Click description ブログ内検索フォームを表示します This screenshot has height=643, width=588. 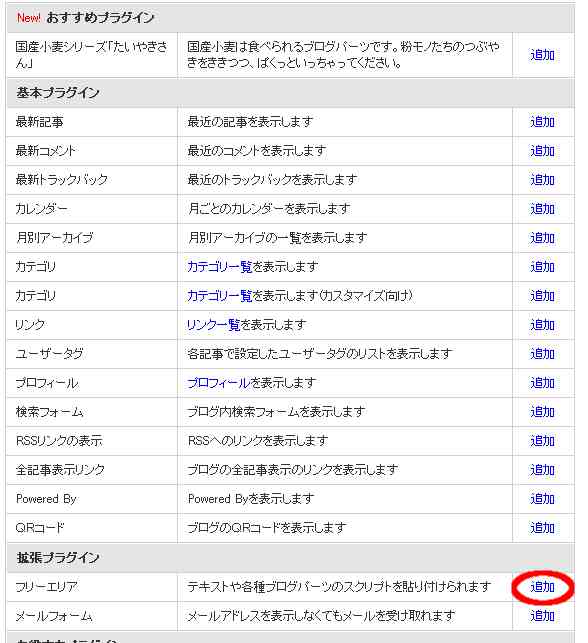coord(276,412)
